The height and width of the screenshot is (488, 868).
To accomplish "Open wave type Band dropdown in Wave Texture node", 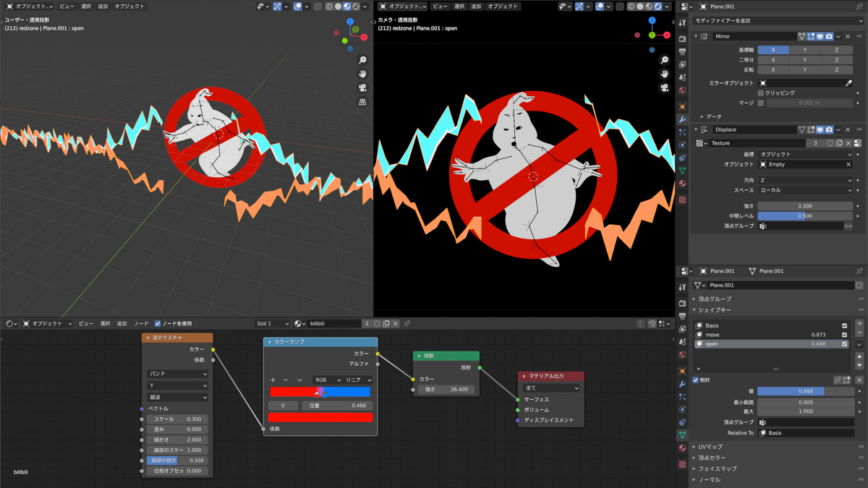I will [x=177, y=374].
